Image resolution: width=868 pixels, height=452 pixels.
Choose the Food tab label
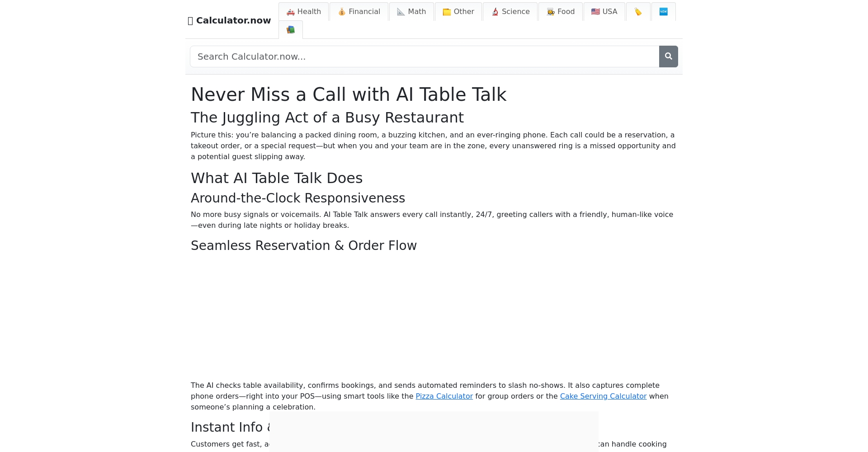coord(566,12)
